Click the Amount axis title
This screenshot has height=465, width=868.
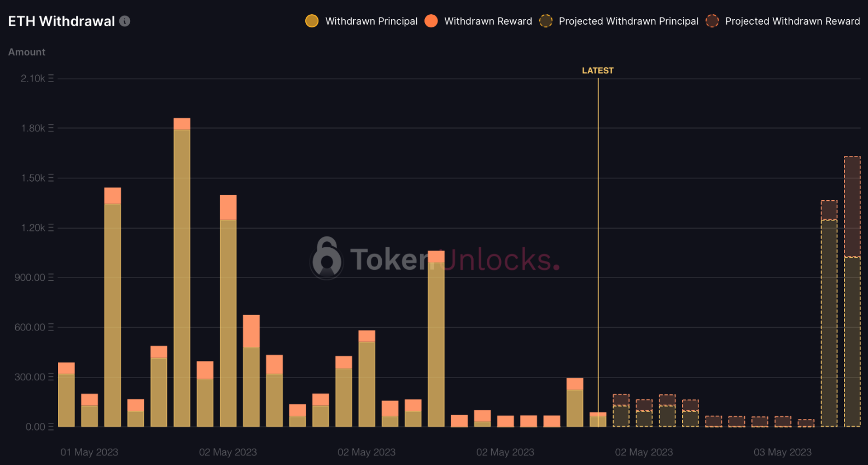click(27, 52)
